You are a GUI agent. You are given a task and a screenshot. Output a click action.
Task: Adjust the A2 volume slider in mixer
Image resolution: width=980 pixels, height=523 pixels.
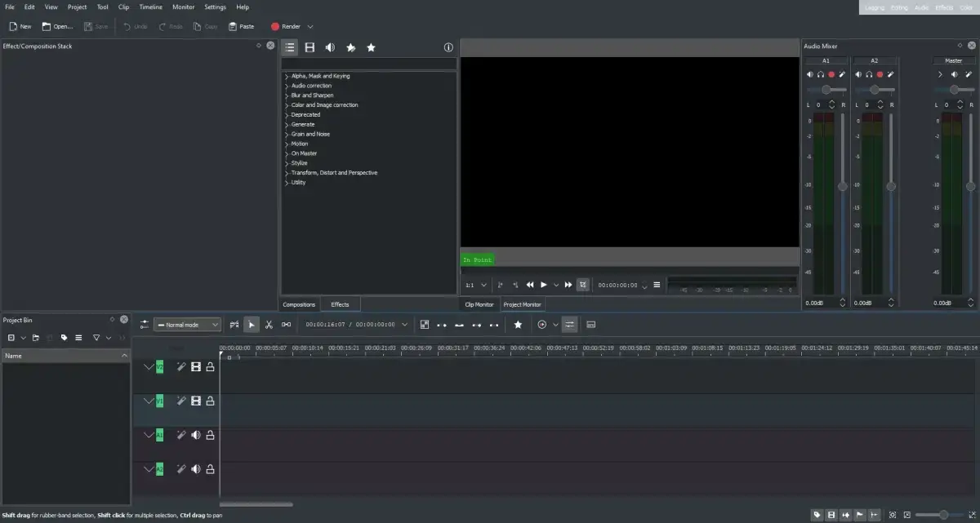875,90
